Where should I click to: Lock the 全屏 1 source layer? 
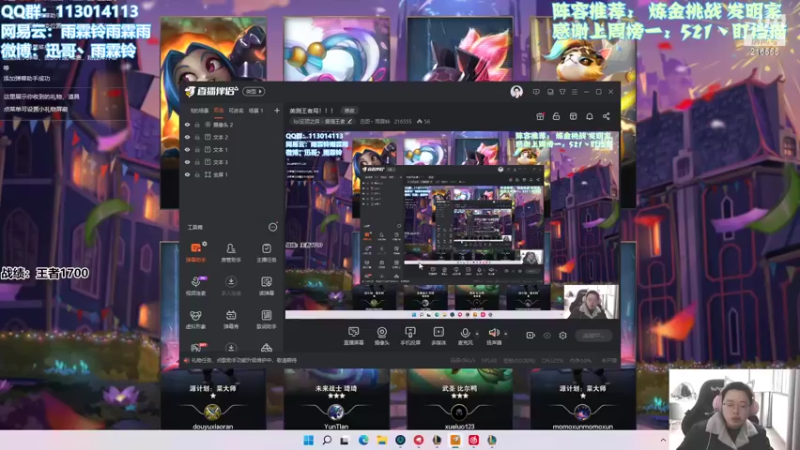coord(197,174)
